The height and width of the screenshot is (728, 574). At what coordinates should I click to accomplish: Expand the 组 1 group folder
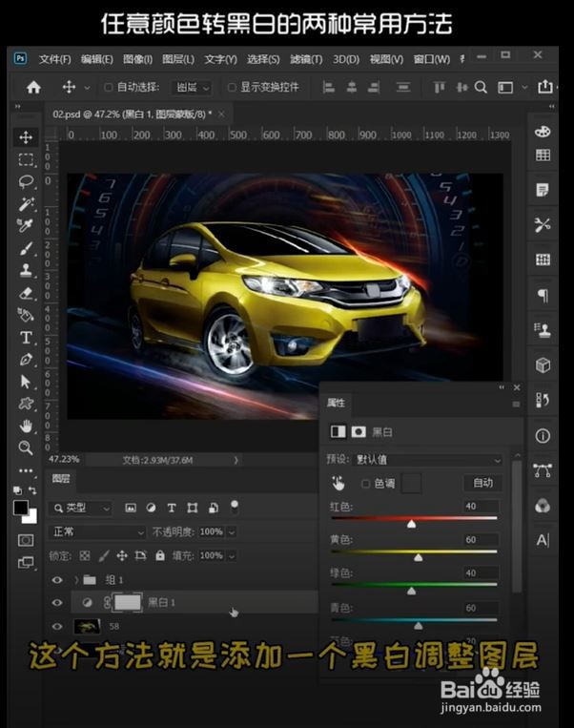tap(76, 580)
